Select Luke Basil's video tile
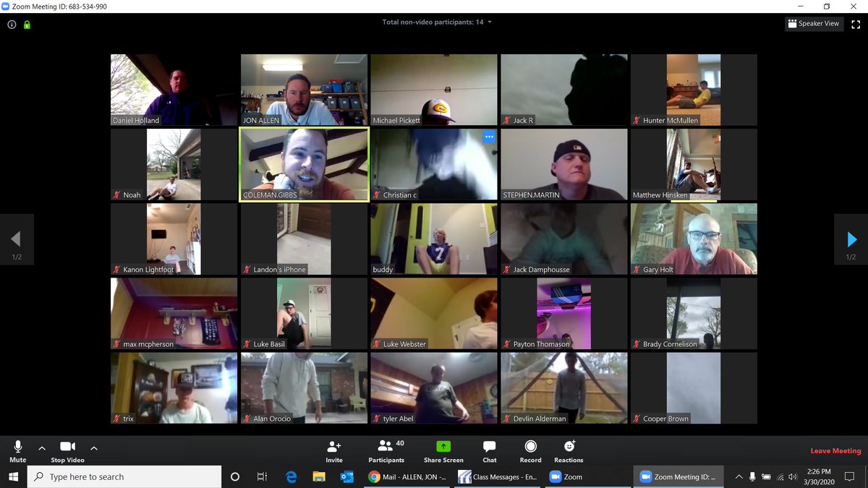This screenshot has height=488, width=868. click(304, 313)
